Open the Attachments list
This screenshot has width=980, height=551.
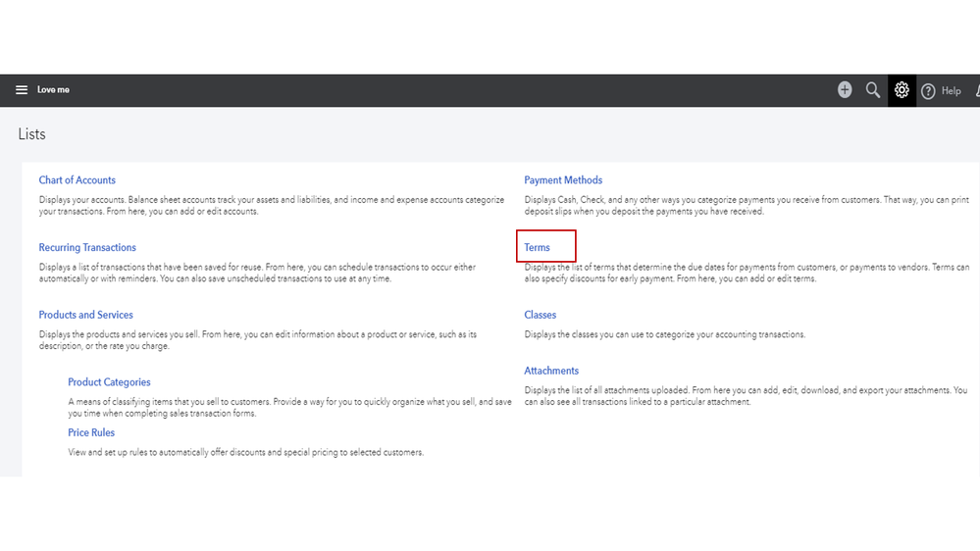(551, 371)
